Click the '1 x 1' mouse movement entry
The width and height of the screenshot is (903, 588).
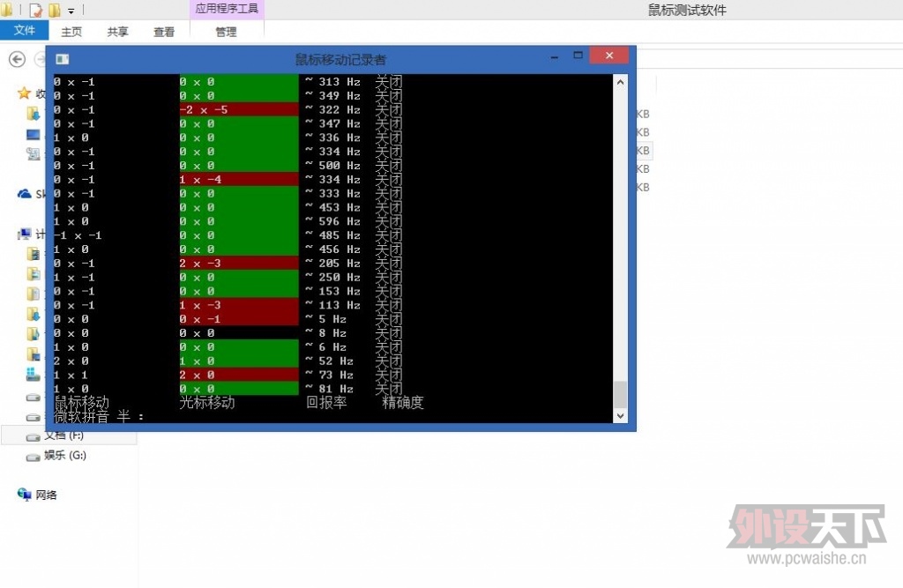click(x=71, y=375)
